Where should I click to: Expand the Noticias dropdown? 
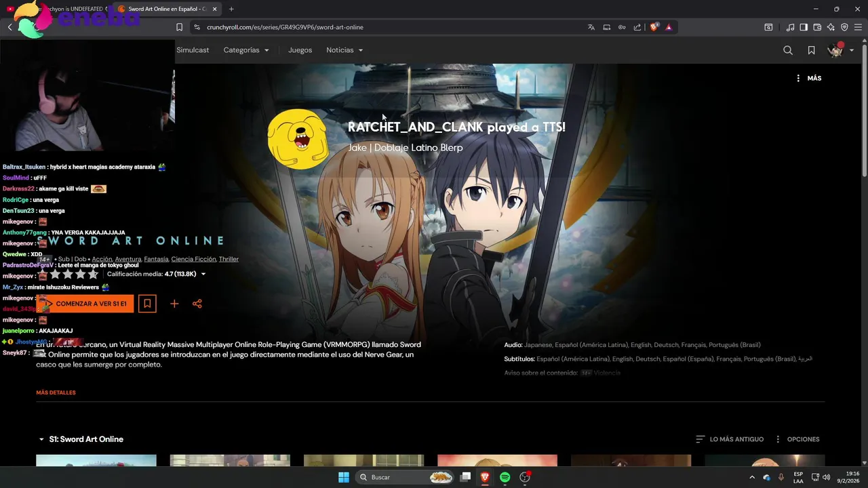(344, 50)
